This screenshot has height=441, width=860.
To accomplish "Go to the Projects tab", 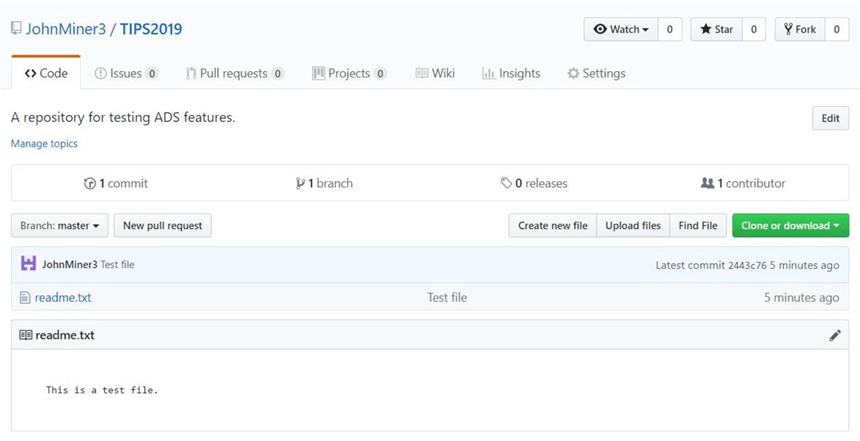I will click(x=349, y=73).
